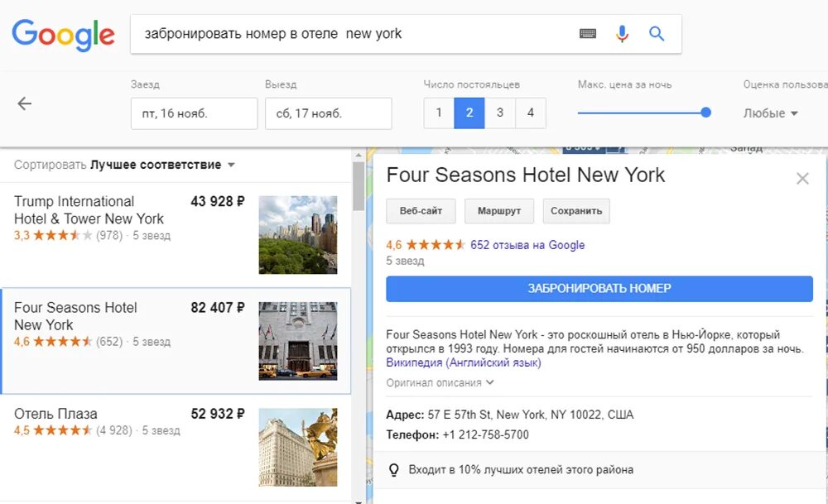828x504 pixels.
Task: Click the panel heading Four Seasons Hotel New York
Action: point(526,175)
